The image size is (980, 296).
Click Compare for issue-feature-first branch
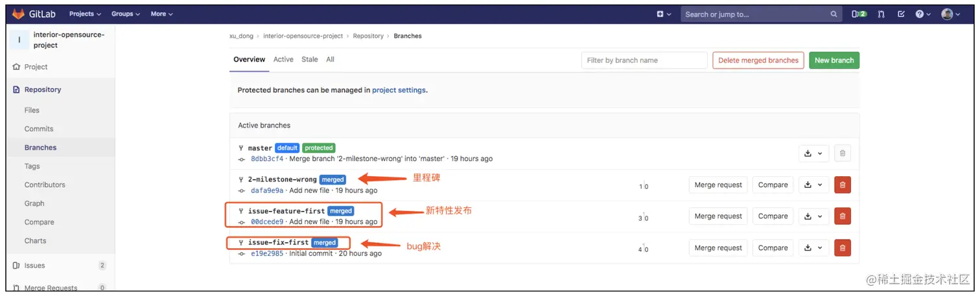pyautogui.click(x=773, y=216)
